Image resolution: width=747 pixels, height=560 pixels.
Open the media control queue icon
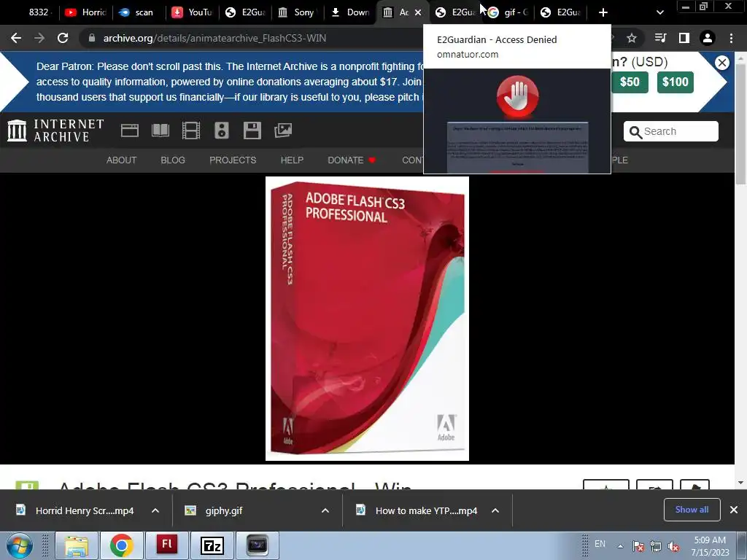(660, 38)
